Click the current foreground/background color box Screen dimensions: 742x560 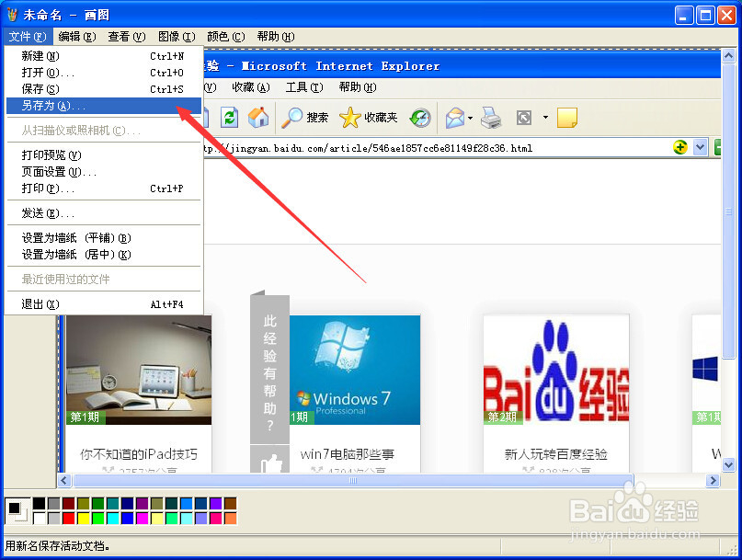coord(17,510)
